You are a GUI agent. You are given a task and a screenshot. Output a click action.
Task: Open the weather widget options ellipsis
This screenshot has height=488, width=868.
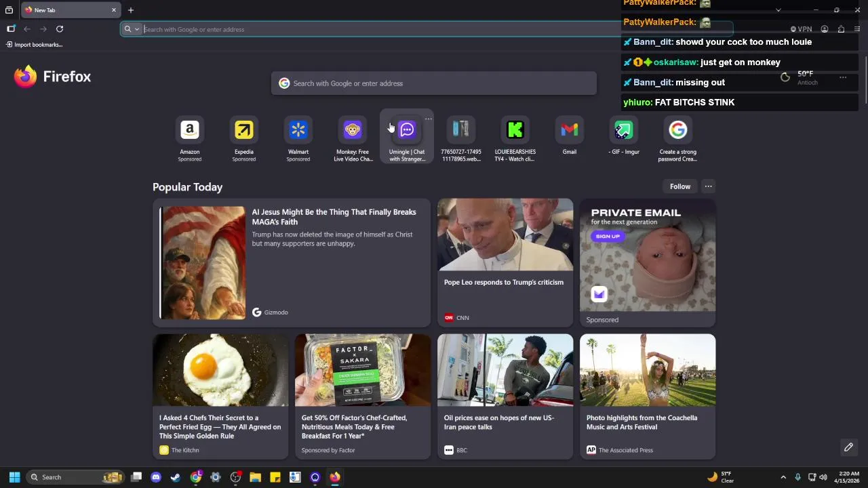point(843,77)
